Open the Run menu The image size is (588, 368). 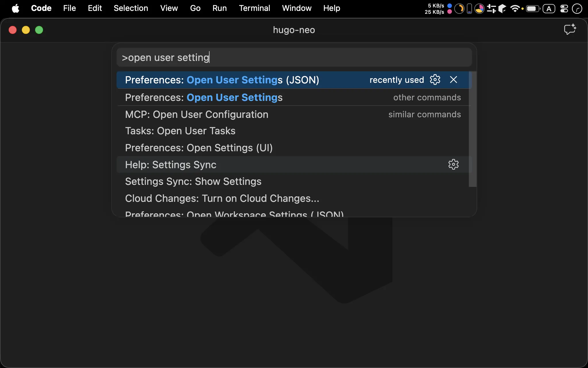click(x=220, y=8)
